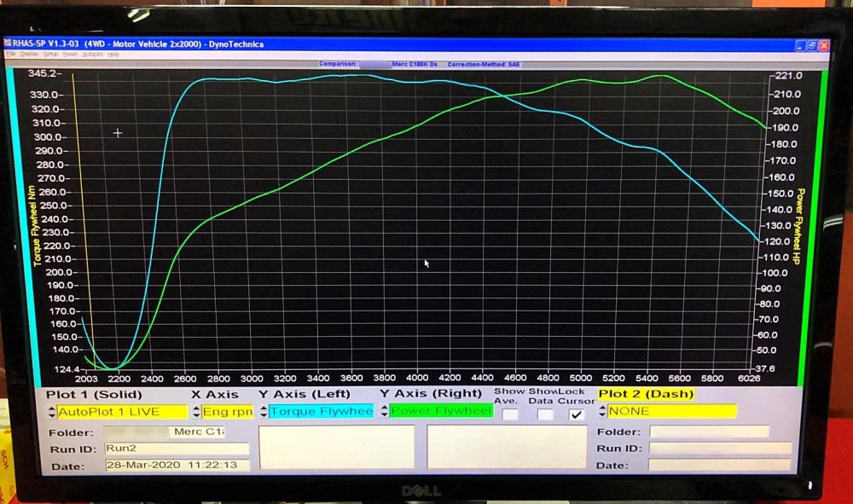Open the Reset menu
Screen dimensions: 853x504
pyautogui.click(x=70, y=55)
